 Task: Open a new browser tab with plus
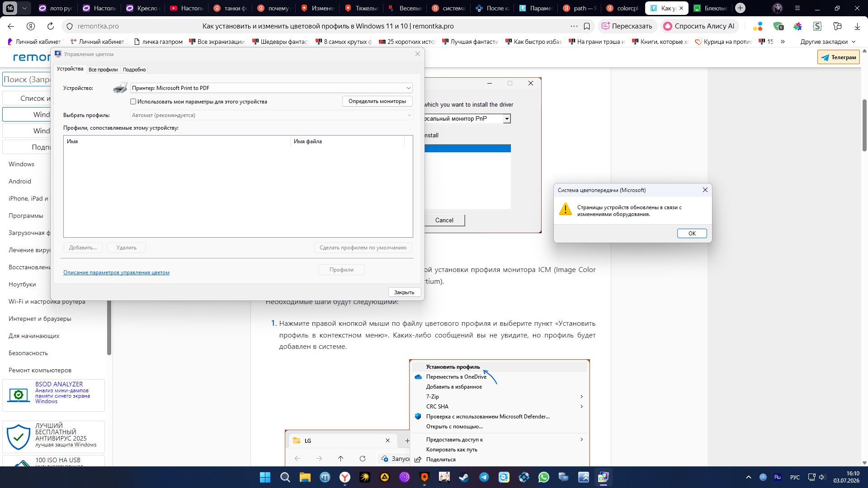pyautogui.click(x=740, y=8)
